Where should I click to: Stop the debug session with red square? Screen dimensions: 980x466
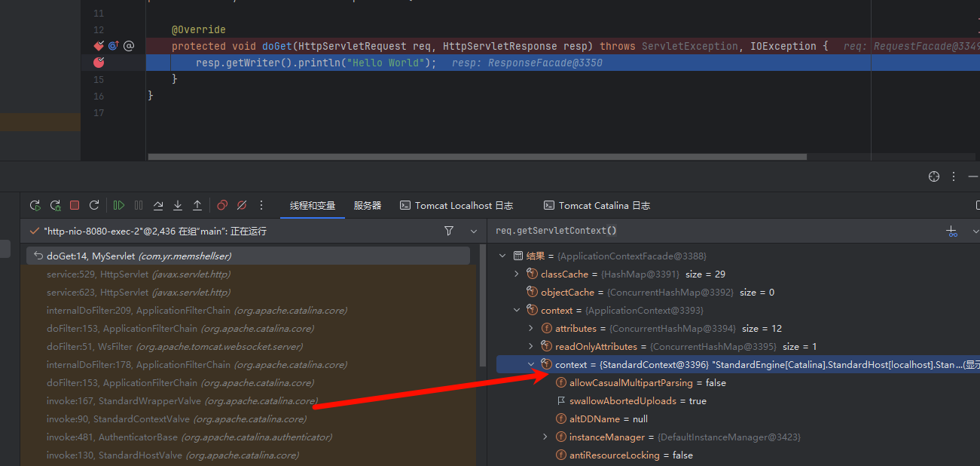click(75, 205)
